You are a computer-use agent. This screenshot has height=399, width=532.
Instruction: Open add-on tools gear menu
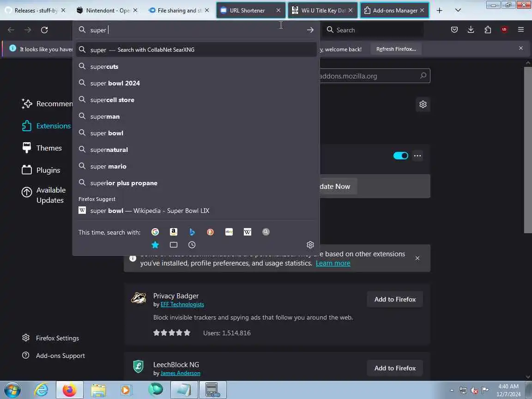423,104
